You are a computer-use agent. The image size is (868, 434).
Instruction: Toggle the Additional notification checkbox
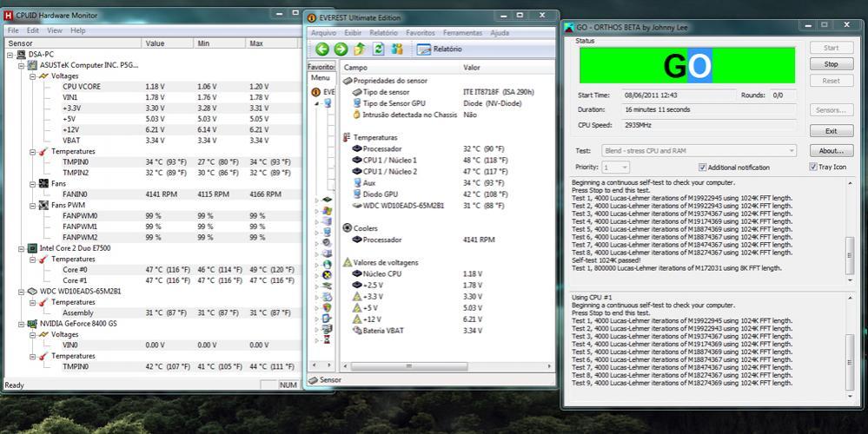pyautogui.click(x=703, y=167)
